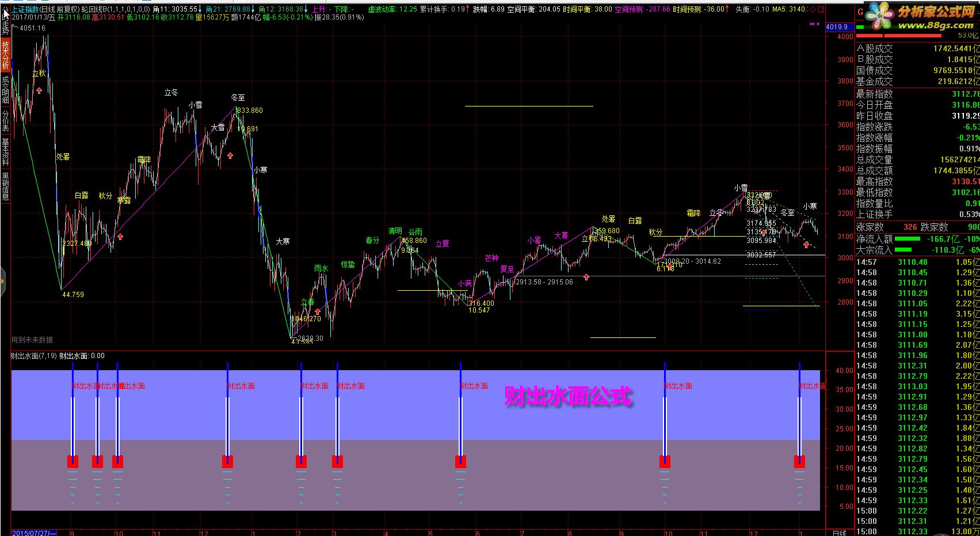Click the red G letter in quote panel
980x536 pixels.
[x=860, y=11]
